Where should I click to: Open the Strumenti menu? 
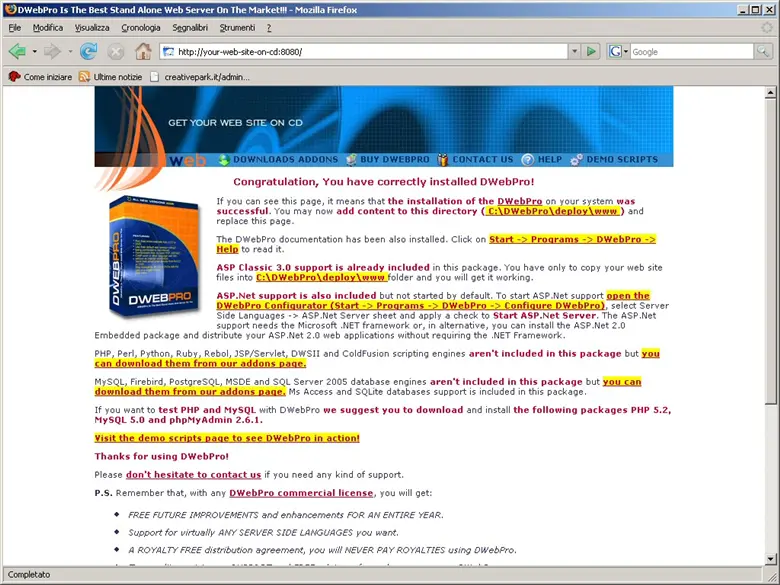[237, 28]
